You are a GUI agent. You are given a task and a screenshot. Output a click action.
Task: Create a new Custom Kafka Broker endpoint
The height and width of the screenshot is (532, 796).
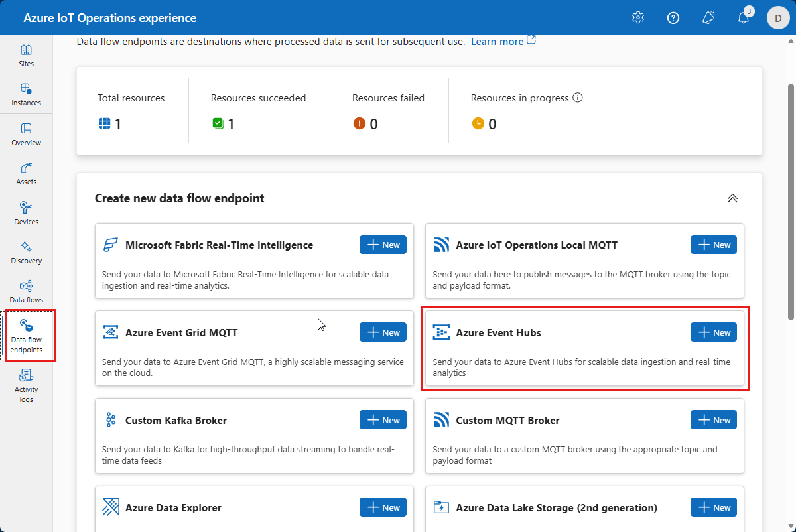point(383,419)
